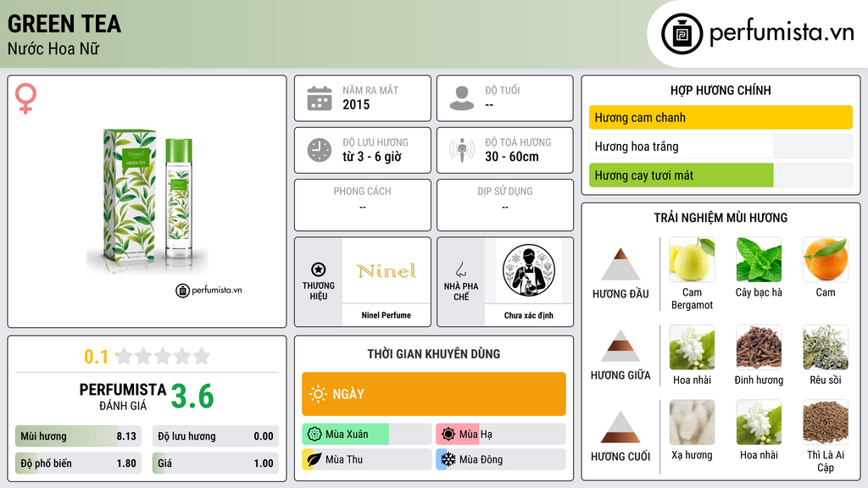Click the Hương hoa trắng accord bar

pyautogui.click(x=721, y=147)
